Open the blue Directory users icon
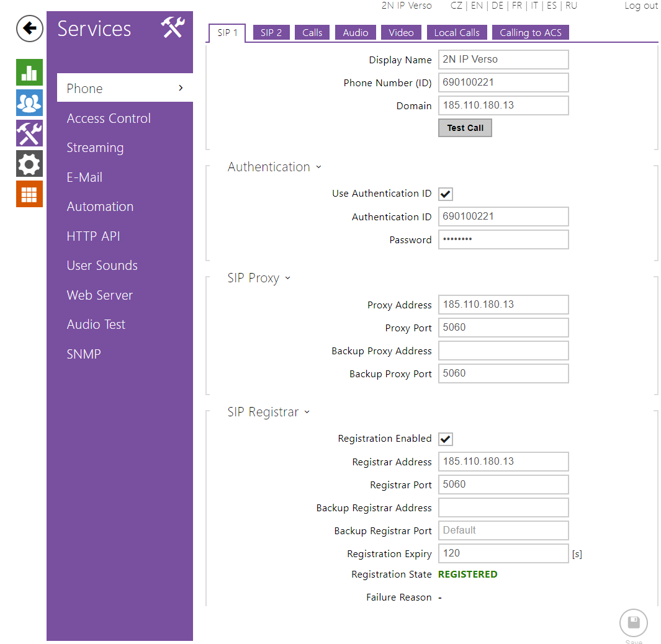The image size is (661, 644). [29, 103]
